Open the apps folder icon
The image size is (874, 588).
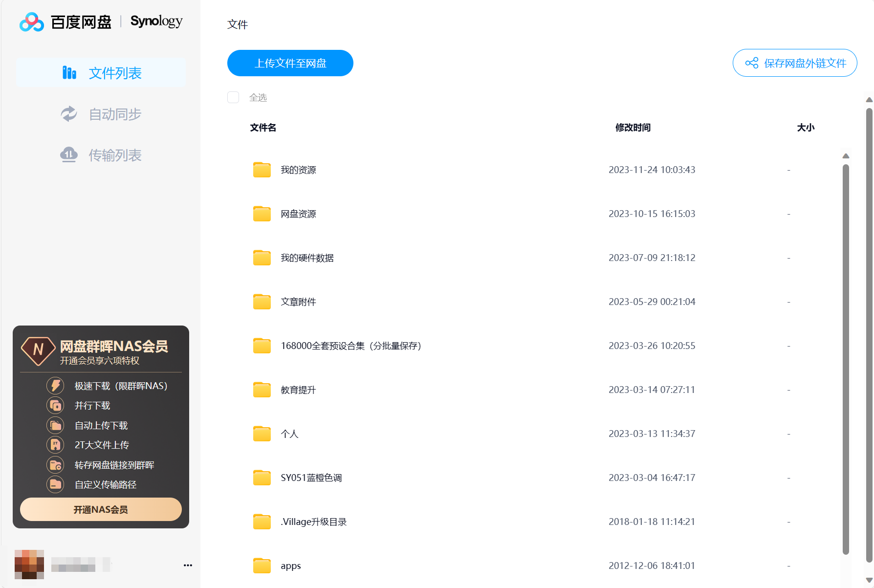point(262,566)
